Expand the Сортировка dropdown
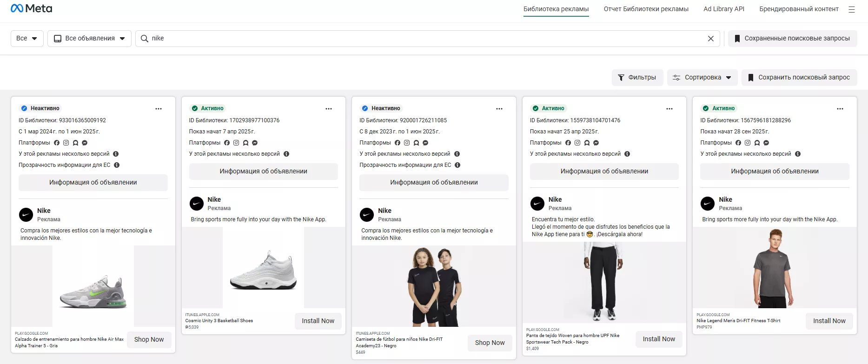This screenshot has height=364, width=868. pyautogui.click(x=702, y=78)
